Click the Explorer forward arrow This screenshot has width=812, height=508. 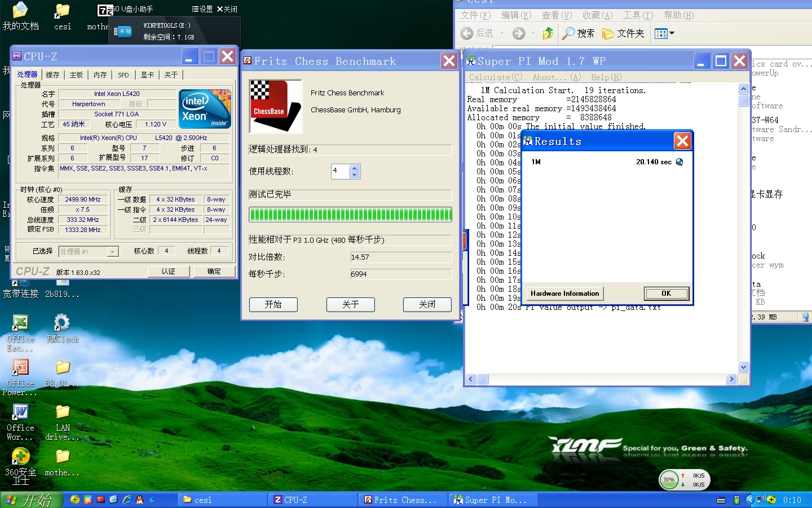tap(519, 33)
